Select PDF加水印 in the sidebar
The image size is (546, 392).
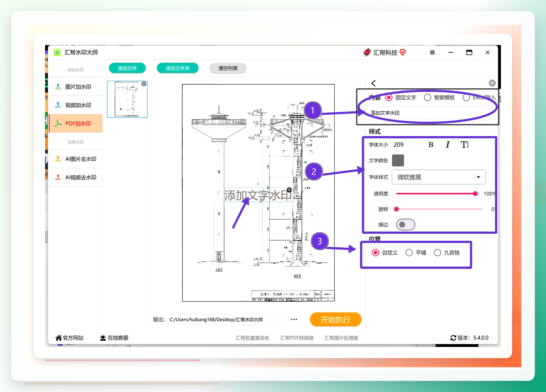pyautogui.click(x=76, y=123)
